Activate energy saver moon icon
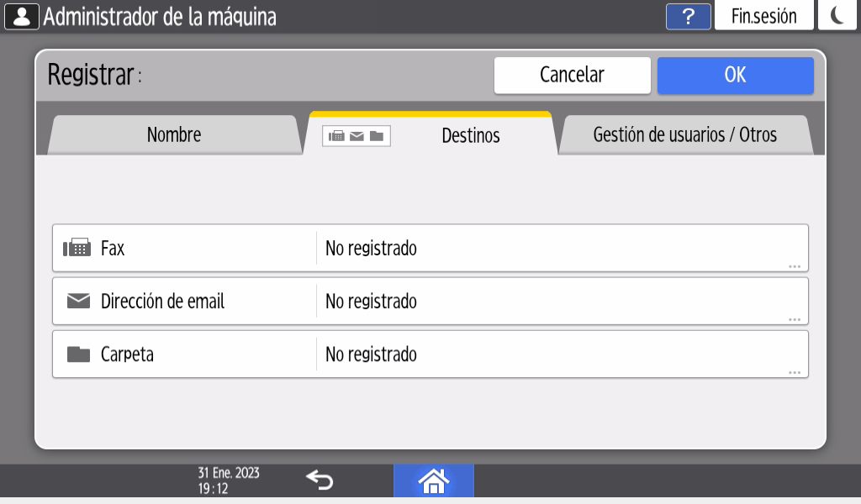Viewport: 861px width, 504px height. coord(838,17)
